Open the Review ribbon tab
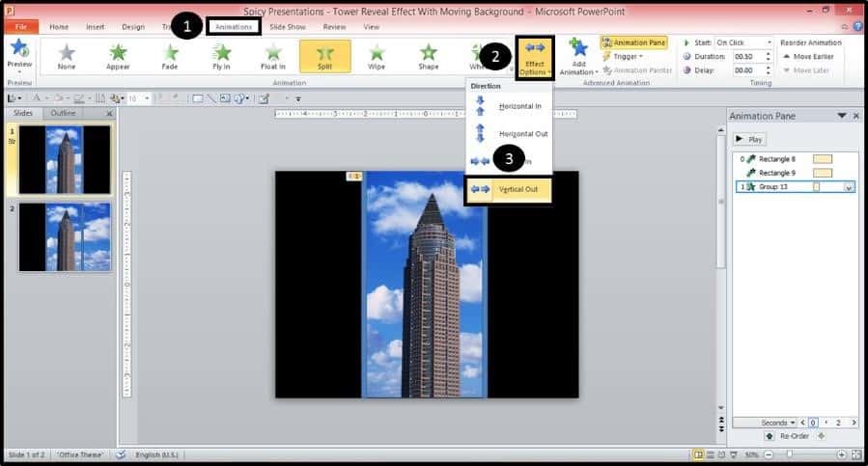The image size is (868, 466). [x=334, y=27]
